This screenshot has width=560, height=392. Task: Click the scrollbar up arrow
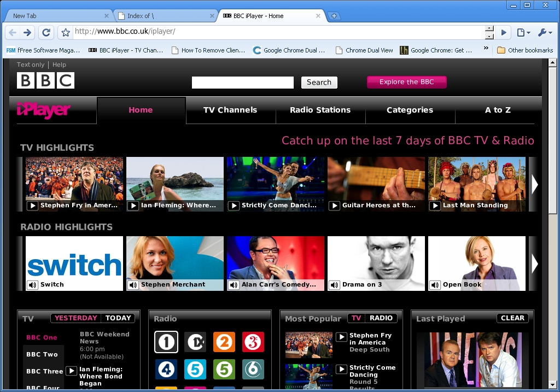[552, 63]
